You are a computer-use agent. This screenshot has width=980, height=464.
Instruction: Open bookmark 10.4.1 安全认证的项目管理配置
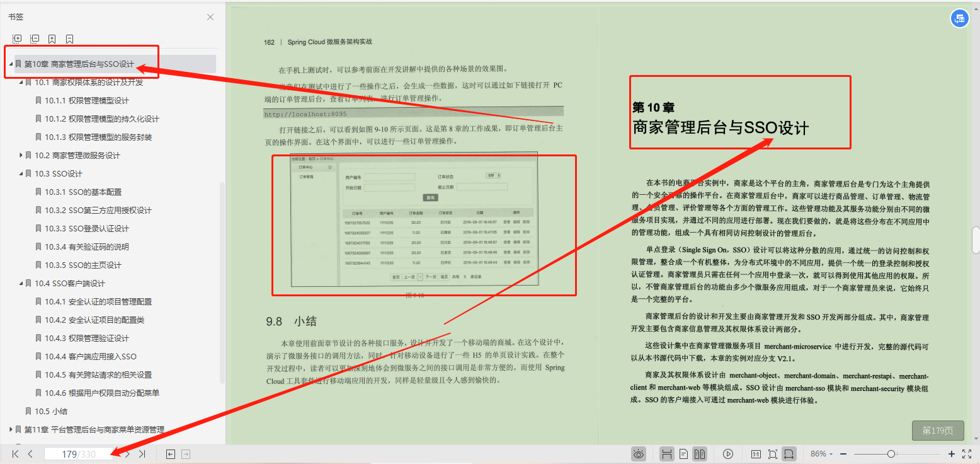tap(98, 301)
